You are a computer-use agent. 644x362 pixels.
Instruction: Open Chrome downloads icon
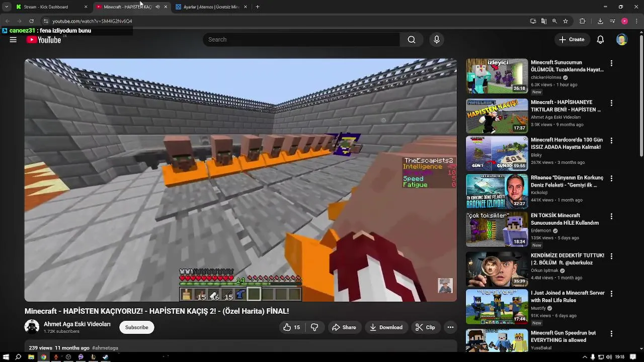[x=600, y=21]
